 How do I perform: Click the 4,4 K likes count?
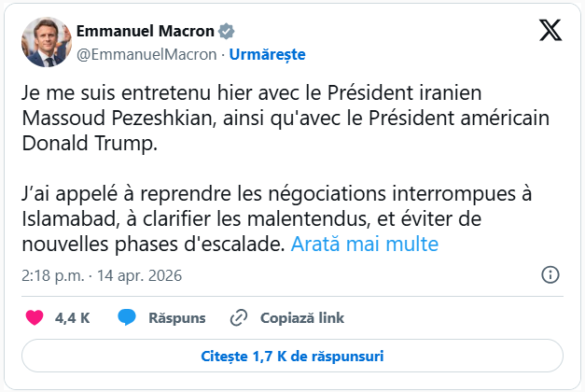pos(72,317)
